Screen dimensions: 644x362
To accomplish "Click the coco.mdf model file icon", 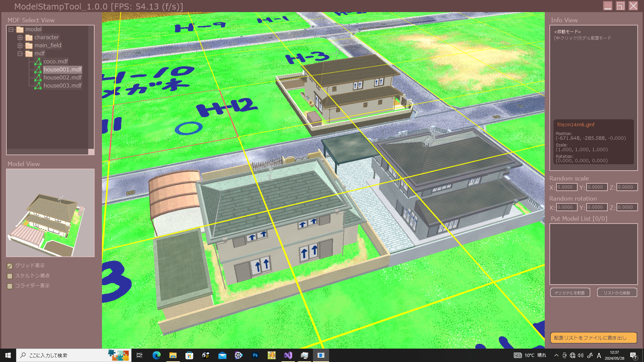I will click(38, 61).
